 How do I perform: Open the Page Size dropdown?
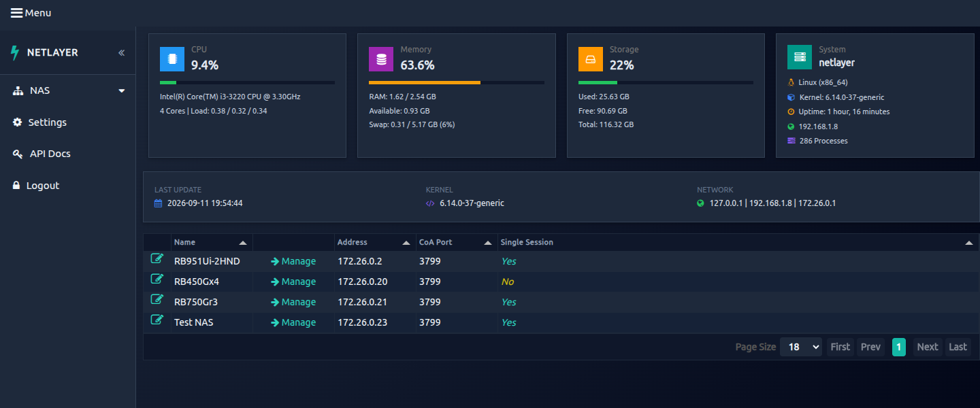click(x=801, y=347)
